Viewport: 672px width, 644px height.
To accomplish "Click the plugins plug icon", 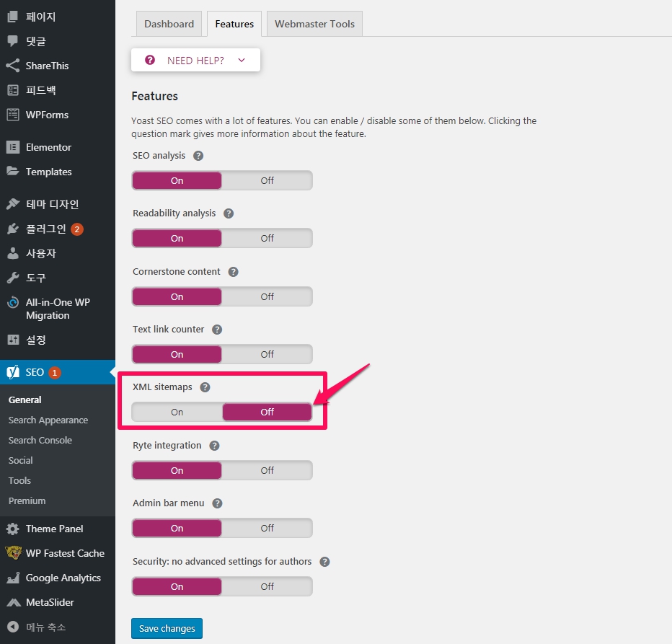I will click(x=13, y=229).
